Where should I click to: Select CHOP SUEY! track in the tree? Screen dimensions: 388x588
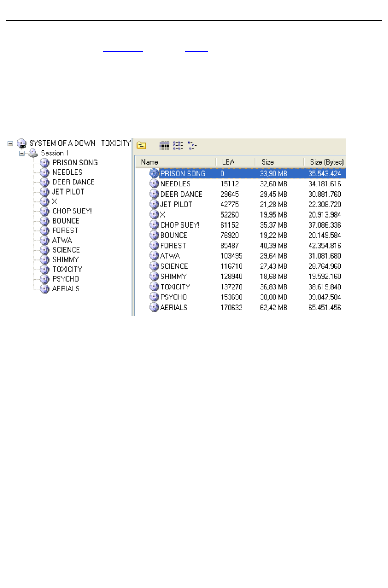(x=72, y=211)
